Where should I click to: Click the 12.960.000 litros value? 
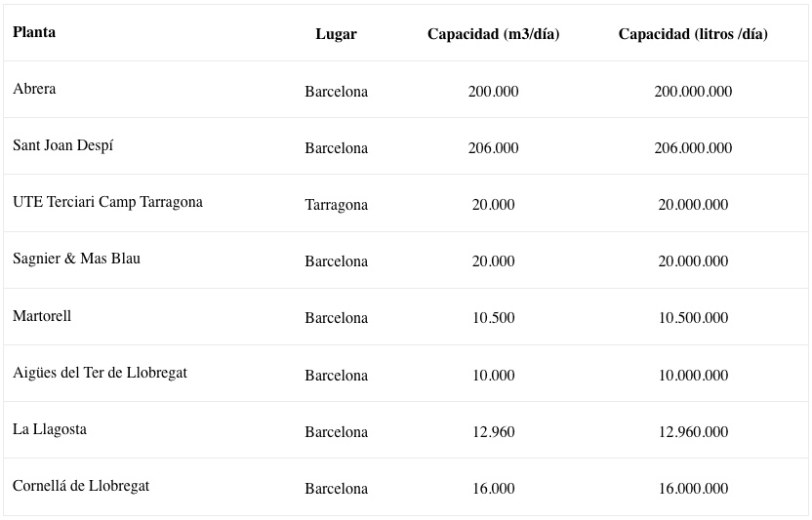(693, 431)
